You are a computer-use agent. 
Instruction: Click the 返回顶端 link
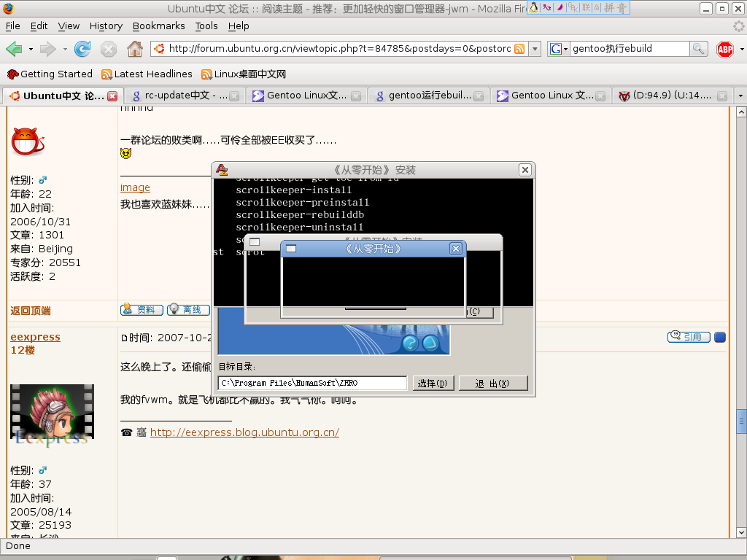(x=31, y=311)
